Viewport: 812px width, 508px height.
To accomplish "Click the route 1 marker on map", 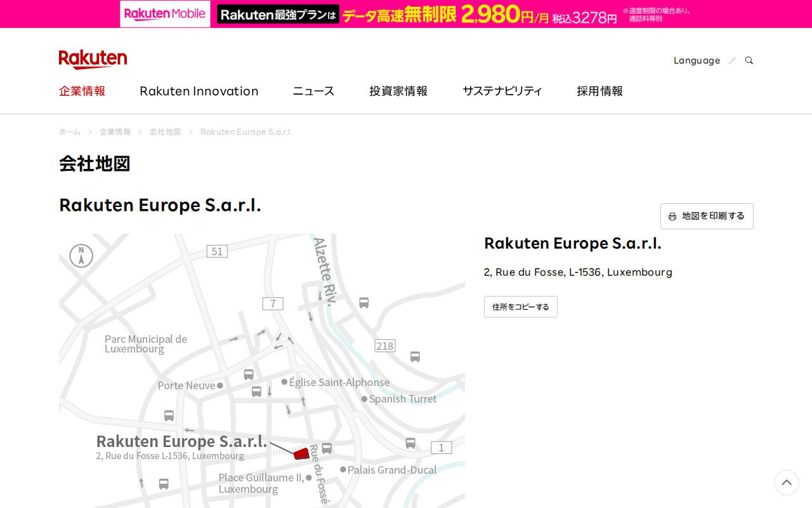I will (442, 448).
